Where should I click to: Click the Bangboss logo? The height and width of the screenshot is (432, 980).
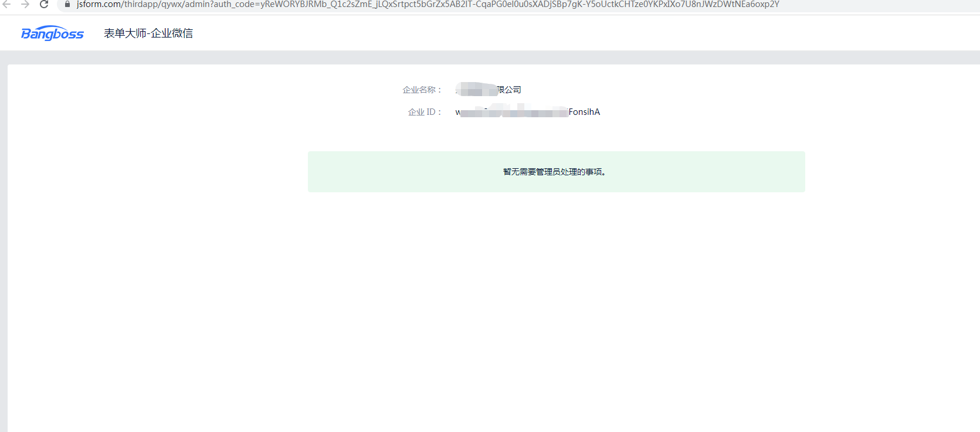pos(52,33)
